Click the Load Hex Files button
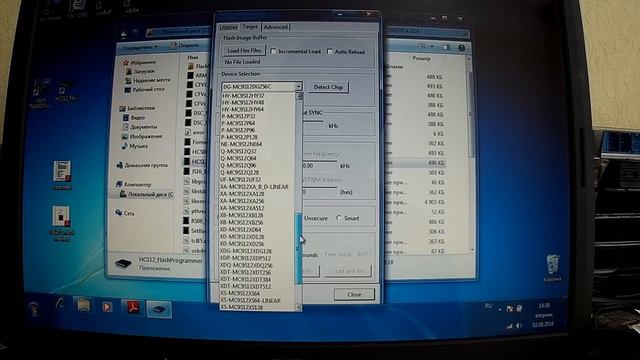The height and width of the screenshot is (360, 640). (x=244, y=51)
